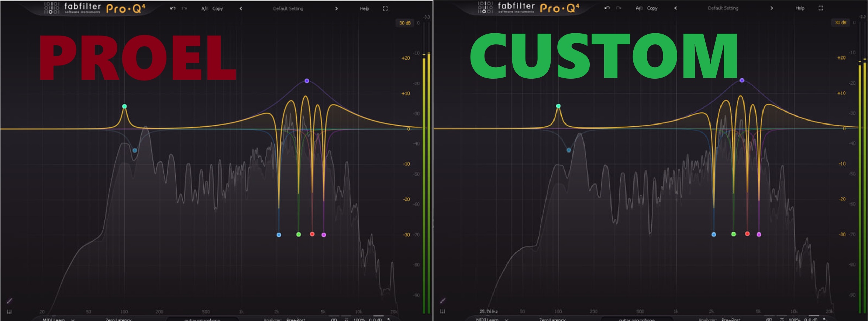Show piano keyboard display in PROEL window
Viewport: 868px width, 321px height.
pyautogui.click(x=9, y=312)
